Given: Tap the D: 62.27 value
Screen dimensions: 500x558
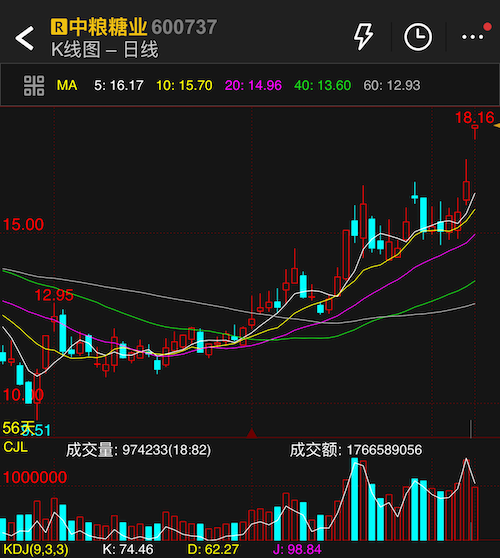Looking at the screenshot, I should pos(213,549).
